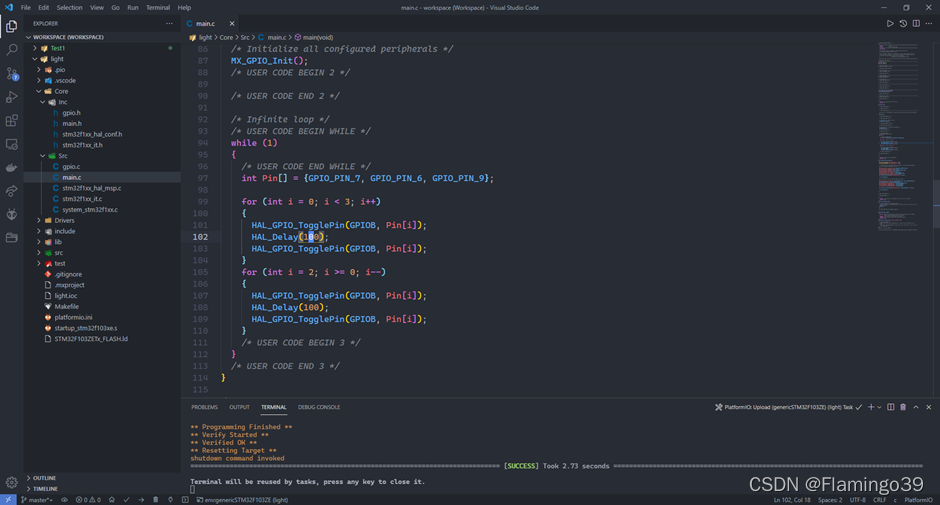Open Source Control view with badge
The width and height of the screenshot is (940, 505).
pyautogui.click(x=11, y=73)
